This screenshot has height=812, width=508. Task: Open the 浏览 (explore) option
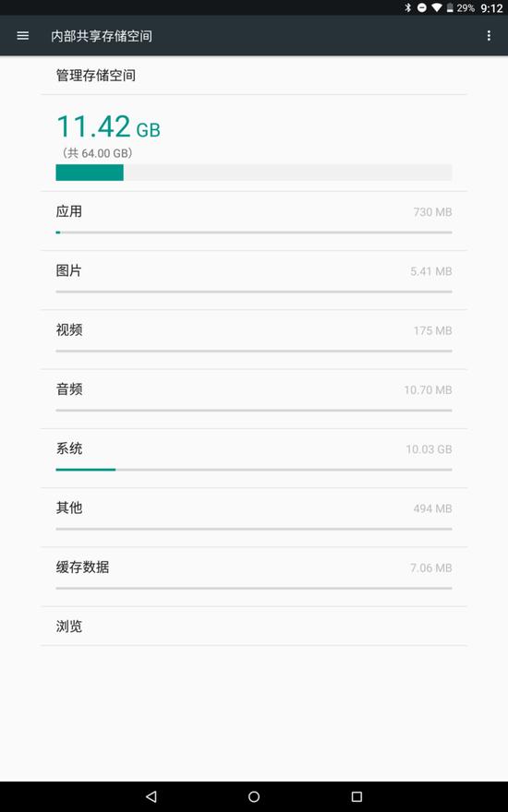(x=254, y=627)
